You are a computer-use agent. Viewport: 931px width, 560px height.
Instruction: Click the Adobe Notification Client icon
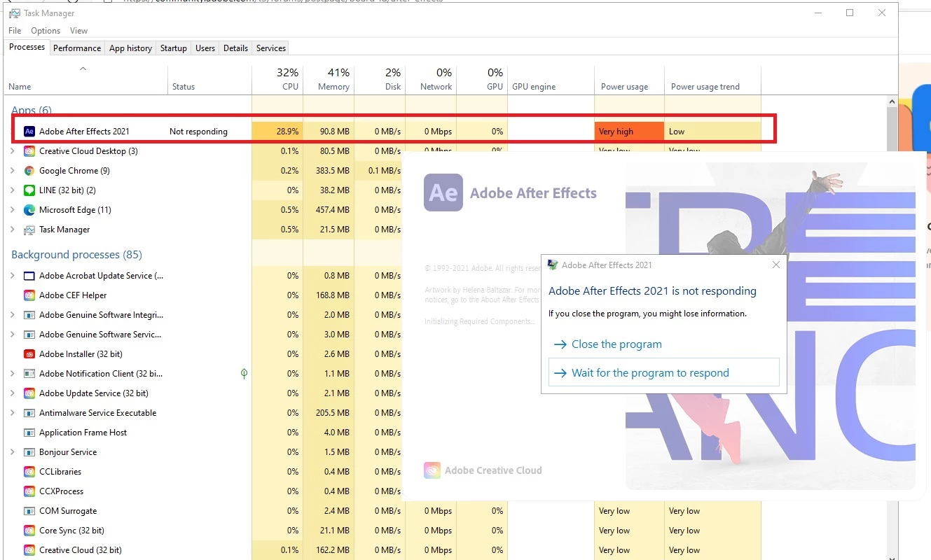click(x=29, y=374)
